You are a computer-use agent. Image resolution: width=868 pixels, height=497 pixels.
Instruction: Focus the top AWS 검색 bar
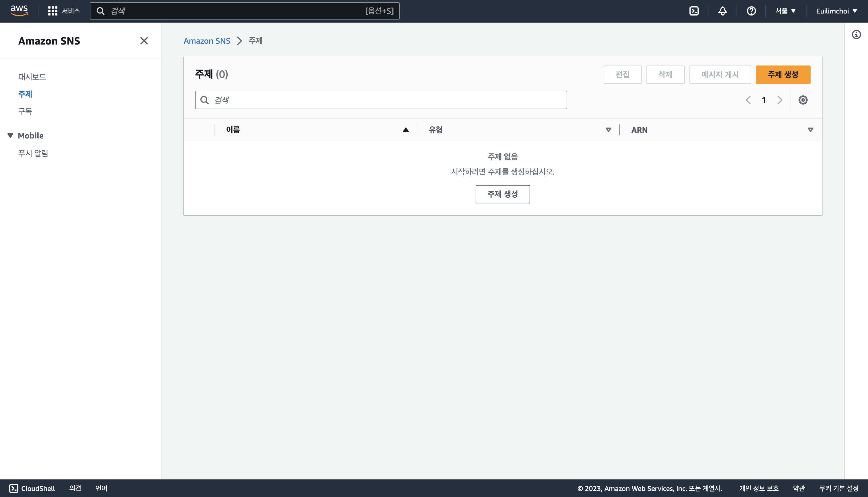245,11
